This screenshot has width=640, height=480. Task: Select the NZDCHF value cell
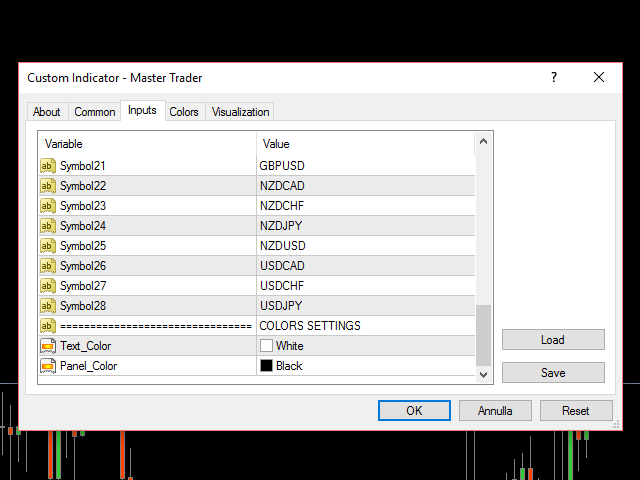[366, 206]
